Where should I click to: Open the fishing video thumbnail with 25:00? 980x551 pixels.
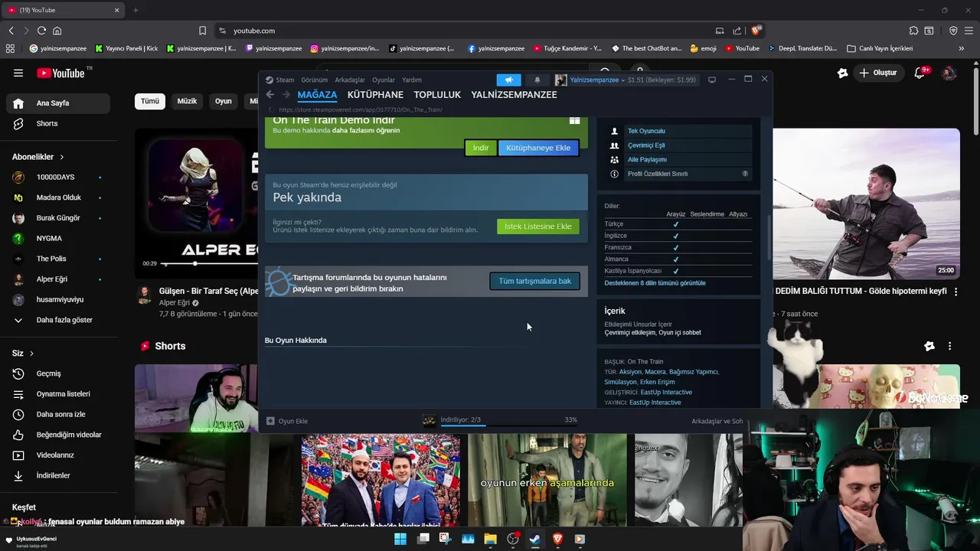[x=866, y=204]
